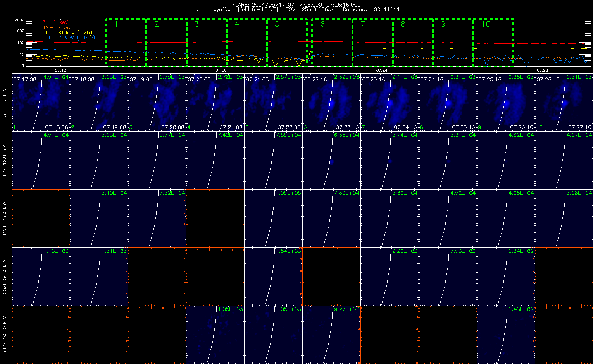Click the yellow "25-100 keV (-25)" legend entry
The image size is (593, 364).
click(67, 33)
